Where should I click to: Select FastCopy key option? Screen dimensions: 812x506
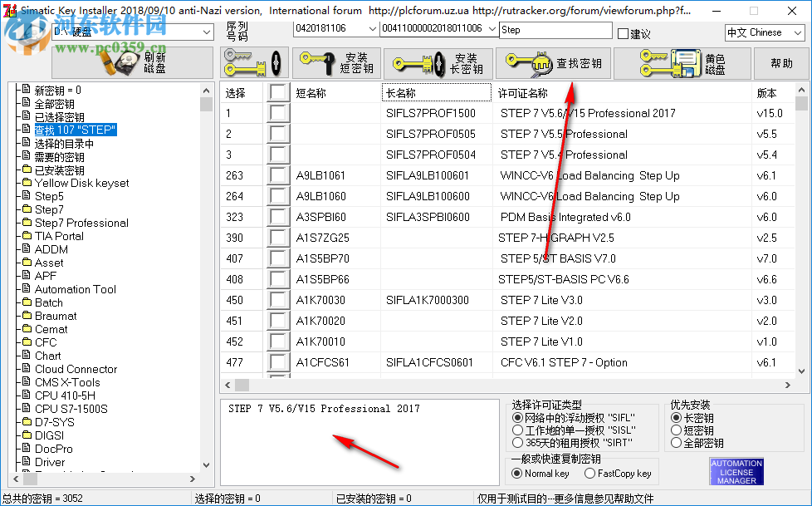(590, 472)
